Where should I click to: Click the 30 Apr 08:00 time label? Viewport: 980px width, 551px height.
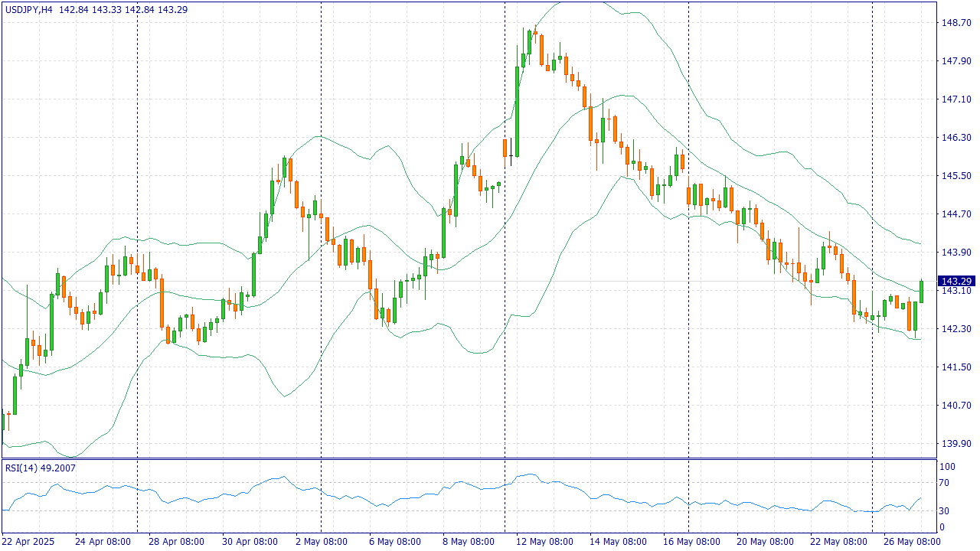(250, 541)
